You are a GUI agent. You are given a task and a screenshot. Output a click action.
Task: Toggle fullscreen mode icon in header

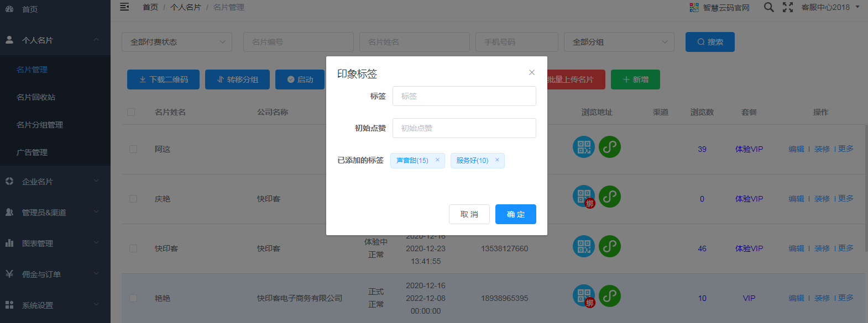click(788, 7)
